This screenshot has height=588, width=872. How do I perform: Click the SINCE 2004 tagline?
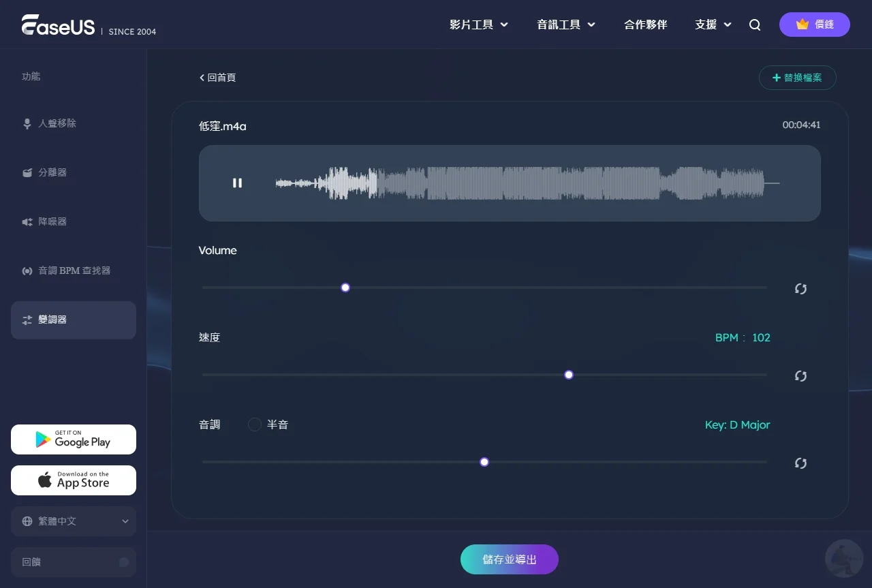tap(132, 31)
